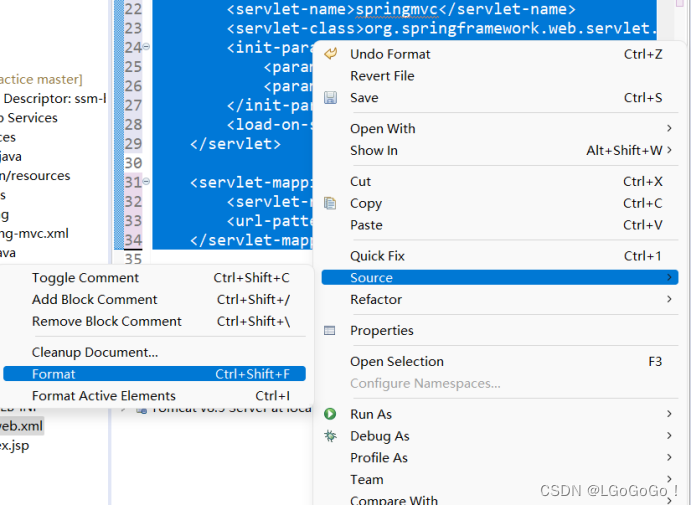Click the Undo Format arrow icon
This screenshot has height=506, width=692.
(331, 54)
